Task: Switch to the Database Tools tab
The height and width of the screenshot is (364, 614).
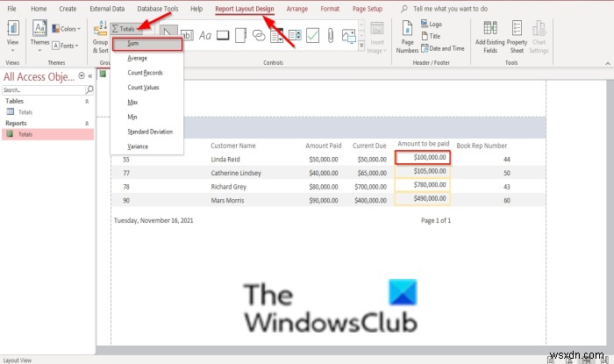Action: [157, 8]
